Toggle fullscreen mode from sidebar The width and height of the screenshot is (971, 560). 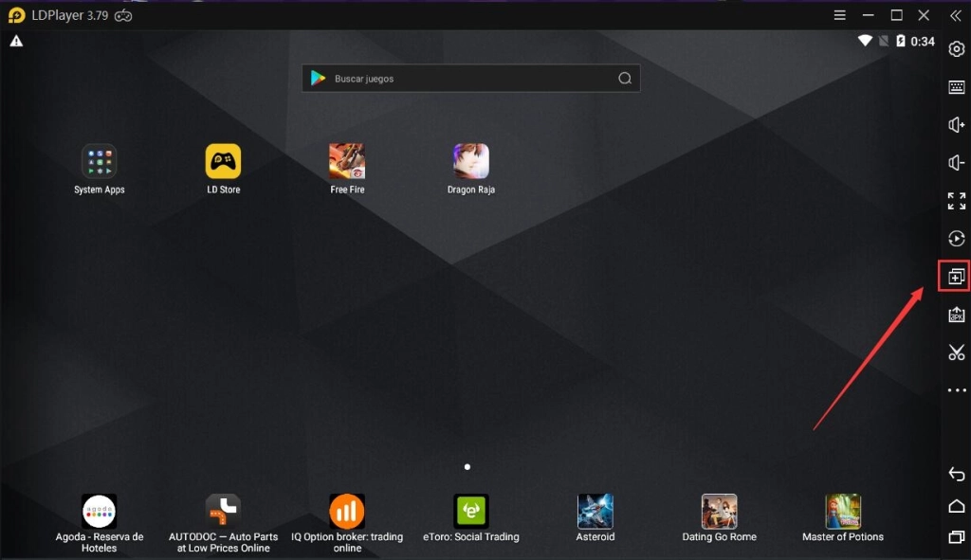tap(957, 201)
